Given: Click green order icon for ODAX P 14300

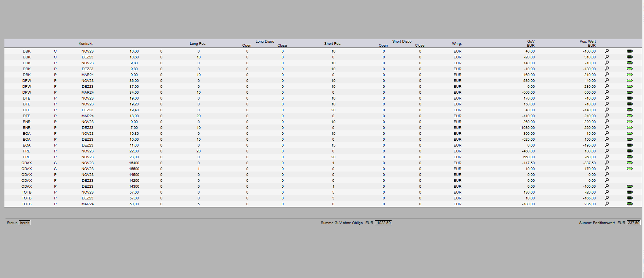Looking at the screenshot, I should (629, 186).
